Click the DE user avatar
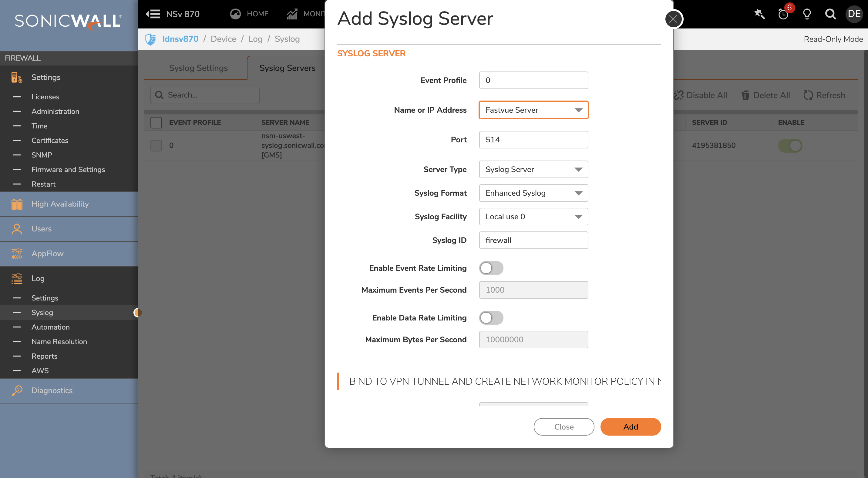Screen dimensions: 868x478 click(x=855, y=14)
